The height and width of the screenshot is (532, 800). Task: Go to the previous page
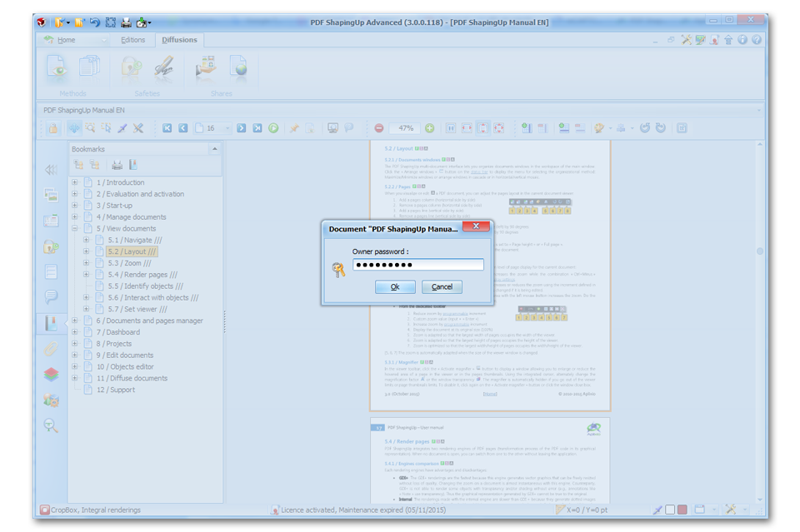click(x=182, y=128)
